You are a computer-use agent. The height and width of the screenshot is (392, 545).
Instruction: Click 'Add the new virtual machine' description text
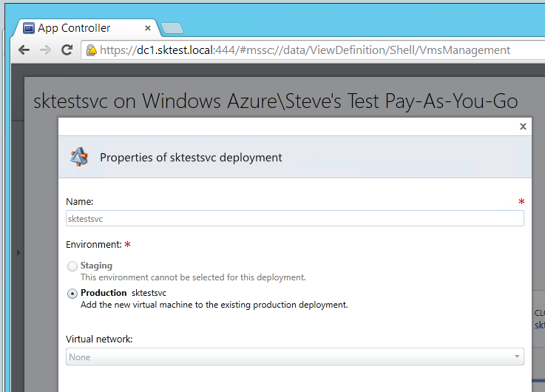click(x=214, y=305)
